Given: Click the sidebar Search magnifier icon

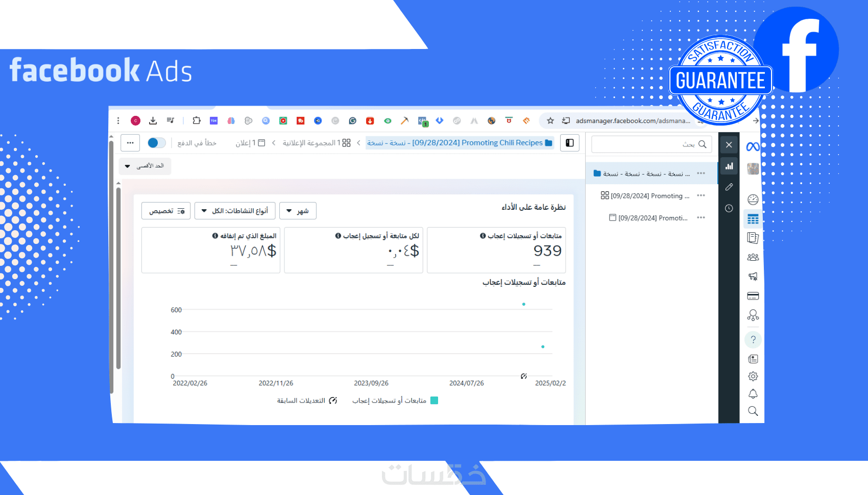Looking at the screenshot, I should pyautogui.click(x=753, y=411).
